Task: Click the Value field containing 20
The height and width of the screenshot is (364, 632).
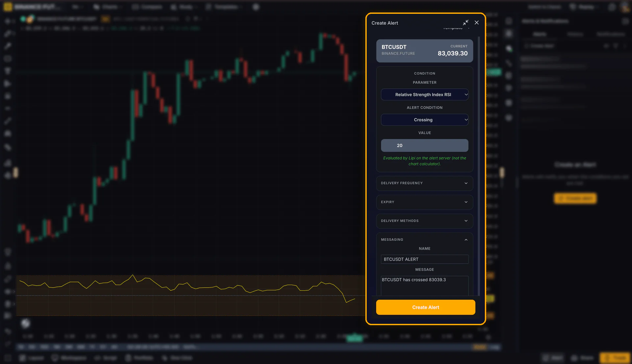Action: point(425,145)
